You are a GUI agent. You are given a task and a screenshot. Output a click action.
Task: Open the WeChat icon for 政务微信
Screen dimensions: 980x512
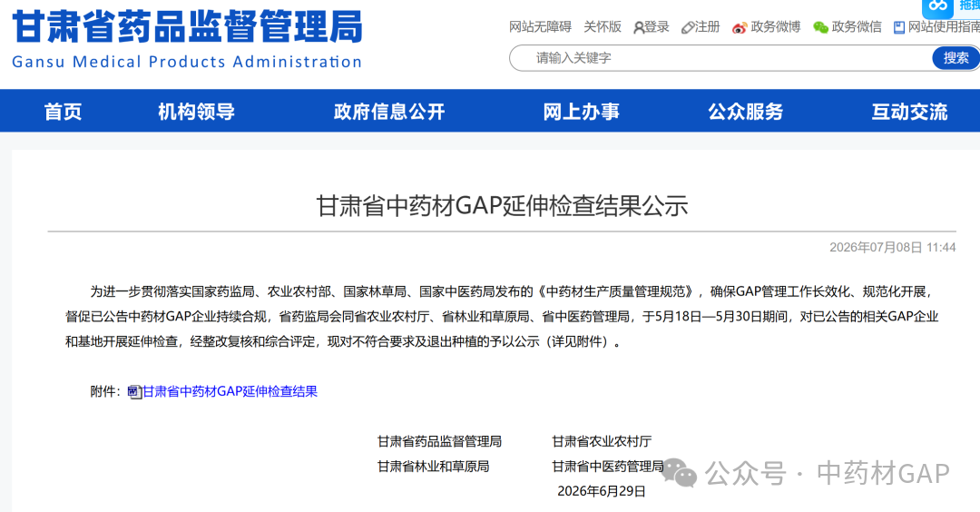(820, 27)
